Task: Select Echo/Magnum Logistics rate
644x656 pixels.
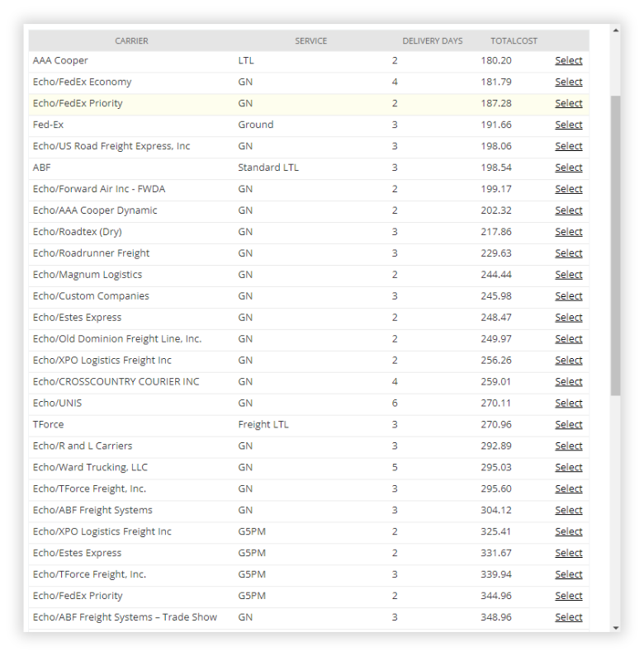Action: 569,275
